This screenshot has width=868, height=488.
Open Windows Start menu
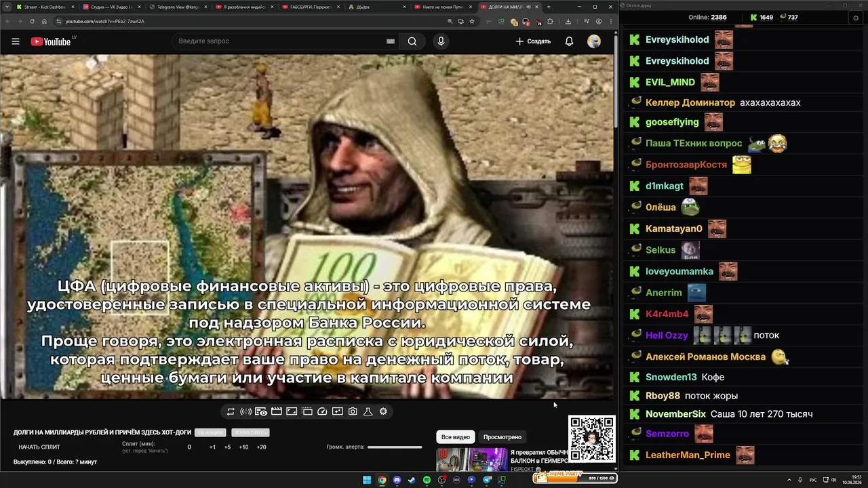tap(367, 480)
